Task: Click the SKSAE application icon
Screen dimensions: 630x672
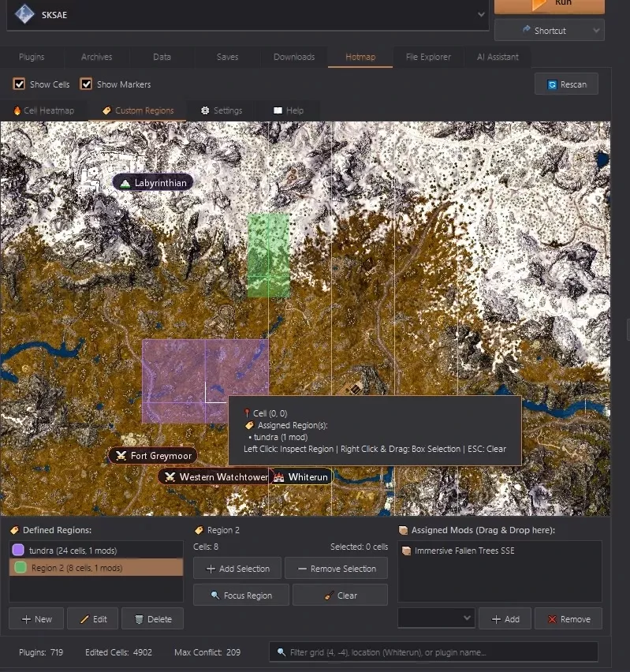Action: (24, 14)
